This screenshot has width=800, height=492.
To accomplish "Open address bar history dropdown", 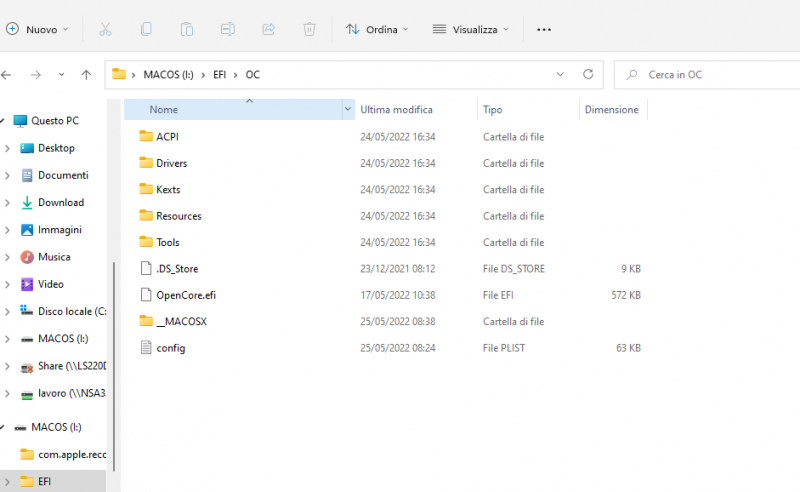I will coord(560,75).
